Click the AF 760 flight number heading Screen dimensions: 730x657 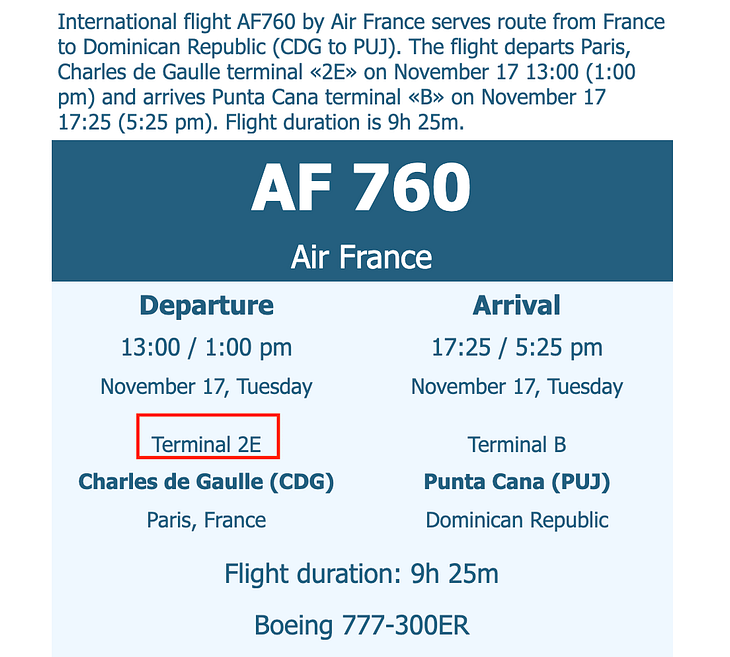(x=361, y=188)
